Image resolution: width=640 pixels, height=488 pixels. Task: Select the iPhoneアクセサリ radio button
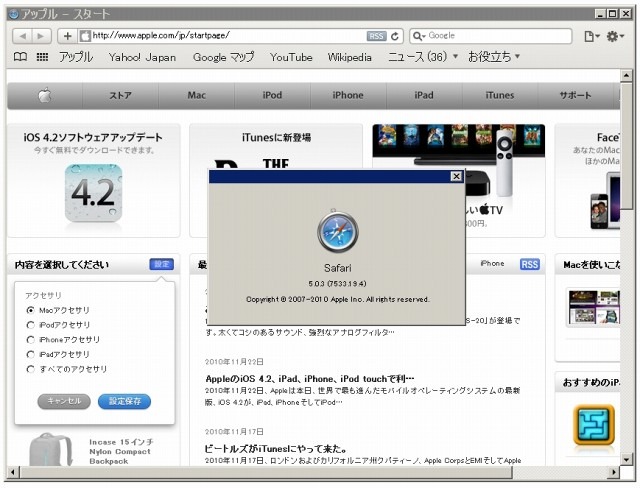pyautogui.click(x=30, y=340)
